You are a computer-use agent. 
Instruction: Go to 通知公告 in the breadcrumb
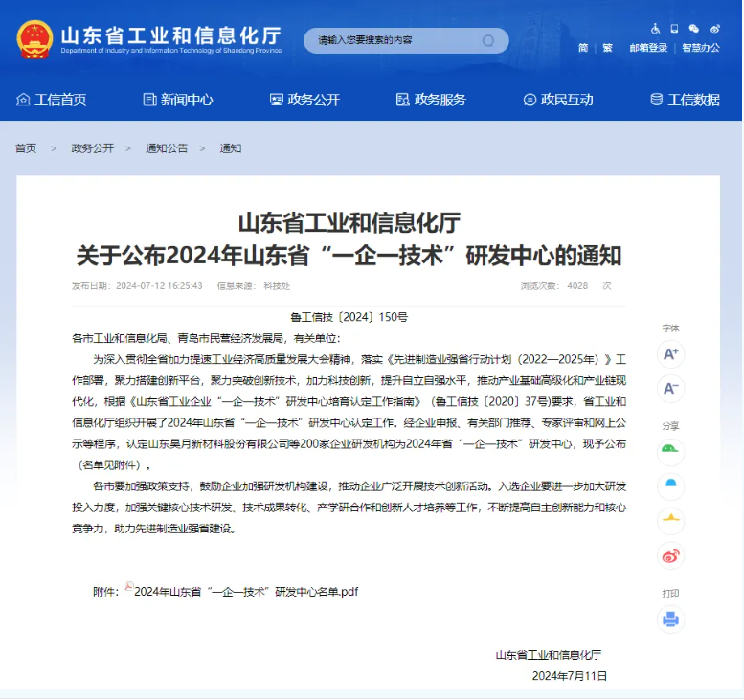(167, 148)
